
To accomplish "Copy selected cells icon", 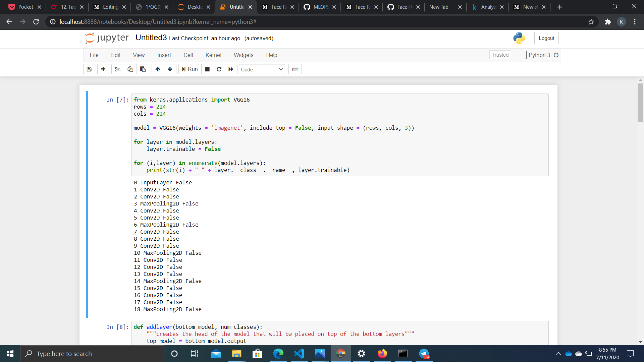I will [130, 69].
